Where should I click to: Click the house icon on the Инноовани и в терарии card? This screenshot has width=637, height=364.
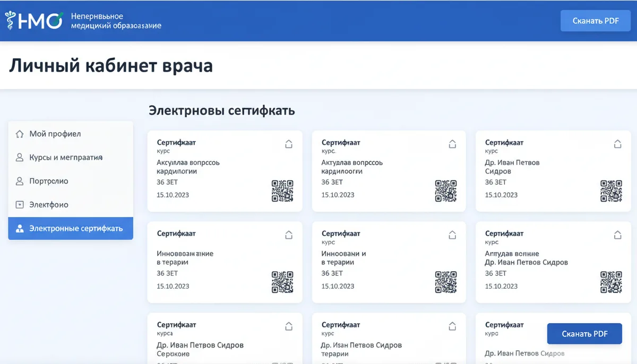click(x=453, y=234)
